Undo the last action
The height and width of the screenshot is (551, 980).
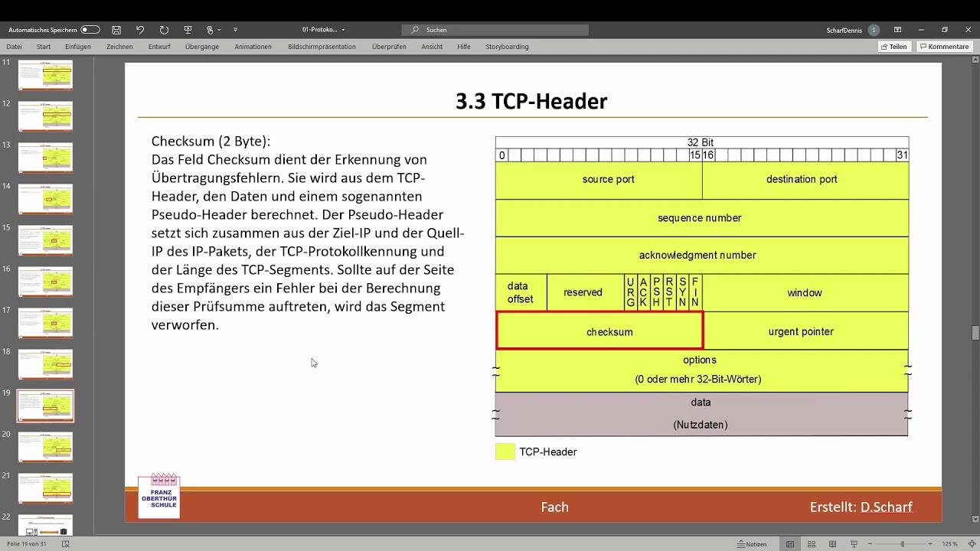coord(140,30)
